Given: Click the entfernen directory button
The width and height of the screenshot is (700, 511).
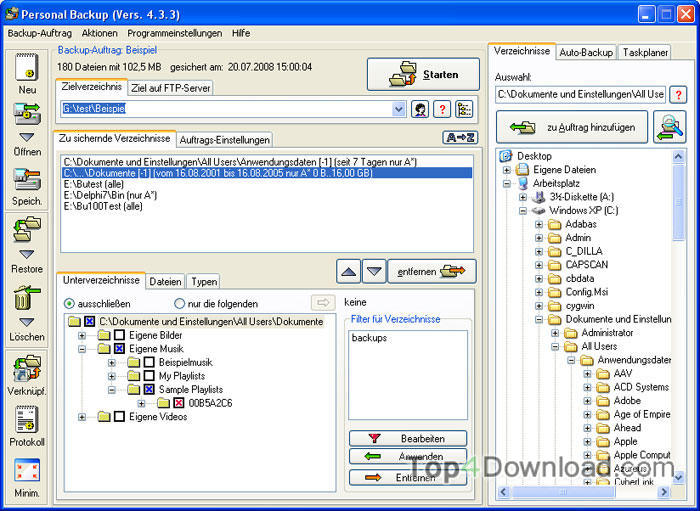Looking at the screenshot, I should click(x=432, y=271).
